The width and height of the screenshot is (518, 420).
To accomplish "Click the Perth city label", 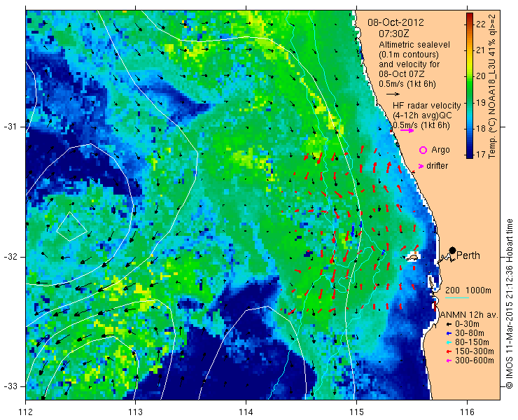I will 468,255.
